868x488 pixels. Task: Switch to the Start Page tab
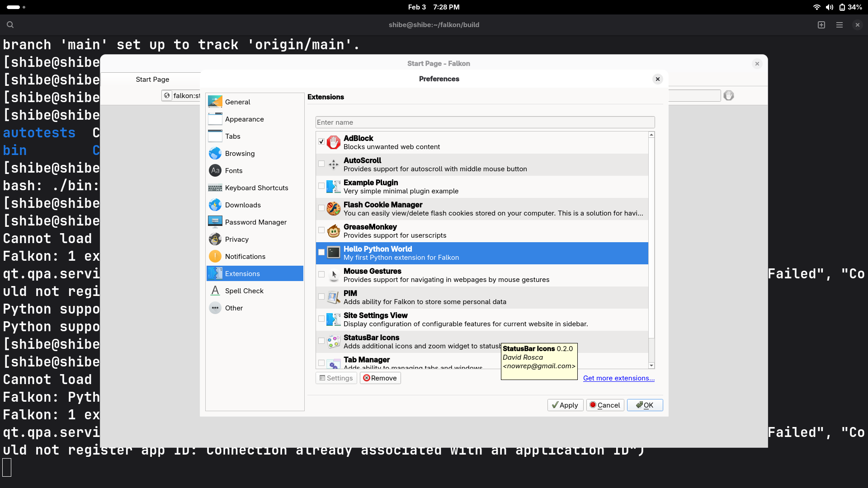(152, 79)
